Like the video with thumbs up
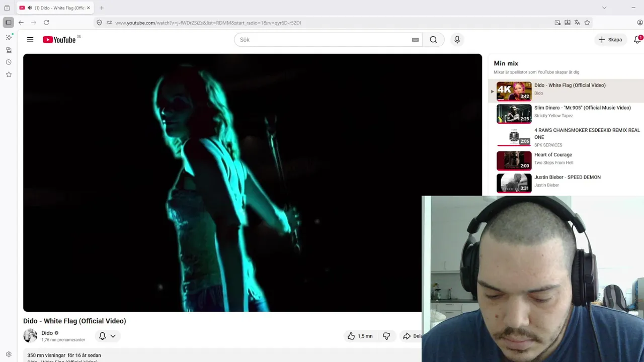The width and height of the screenshot is (644, 362). 360,336
